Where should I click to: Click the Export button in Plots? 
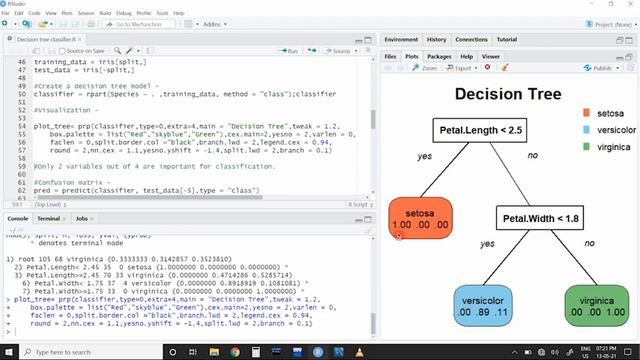click(459, 68)
